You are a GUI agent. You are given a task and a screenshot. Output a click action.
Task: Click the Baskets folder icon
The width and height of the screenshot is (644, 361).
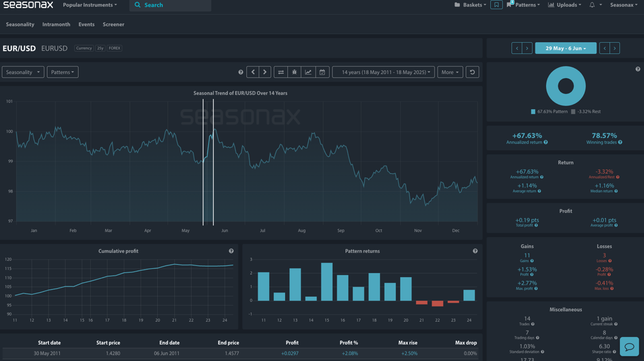457,5
